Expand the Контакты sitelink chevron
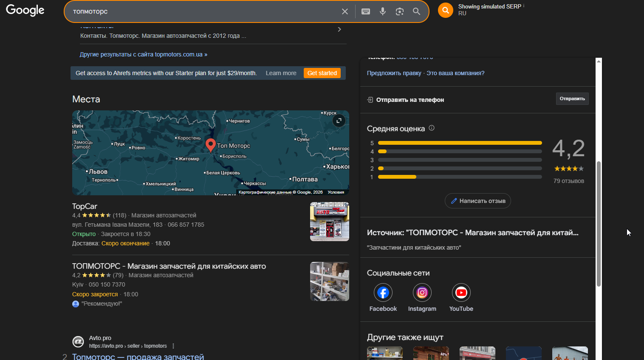The width and height of the screenshot is (644, 360). 339,29
